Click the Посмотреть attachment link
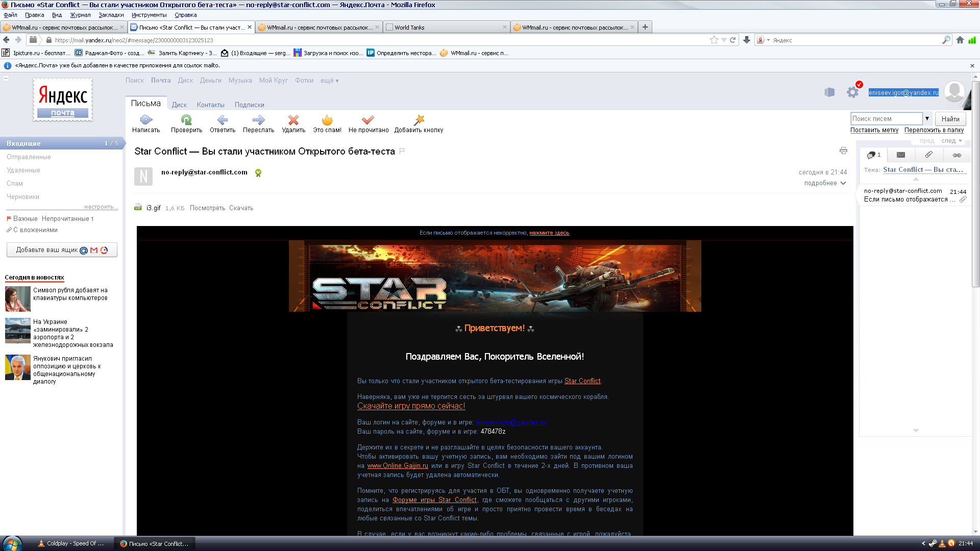Image resolution: width=980 pixels, height=551 pixels. pos(207,208)
